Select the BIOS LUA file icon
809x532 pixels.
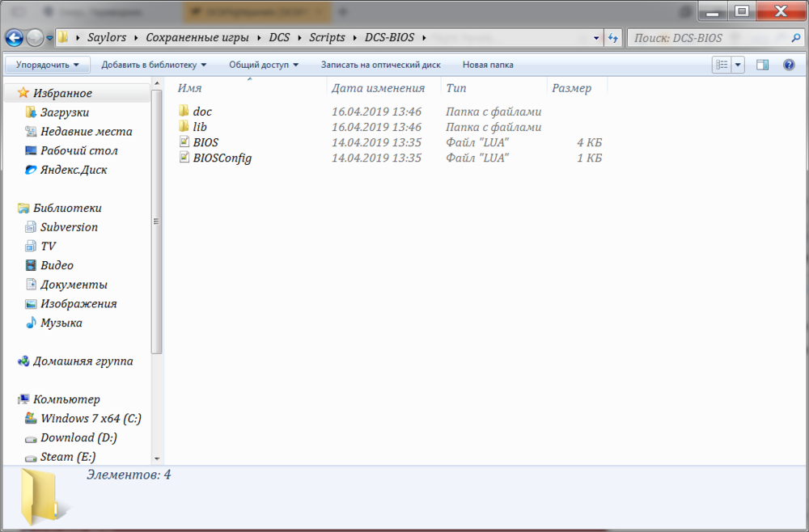pyautogui.click(x=184, y=141)
